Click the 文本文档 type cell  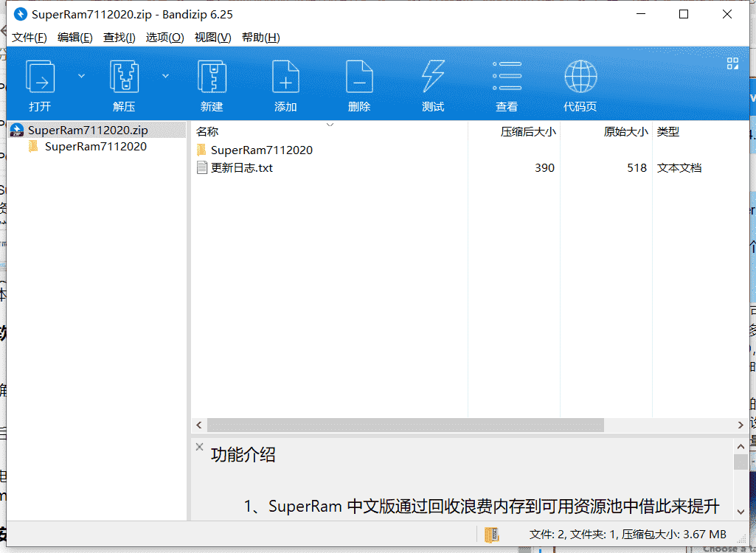click(679, 168)
